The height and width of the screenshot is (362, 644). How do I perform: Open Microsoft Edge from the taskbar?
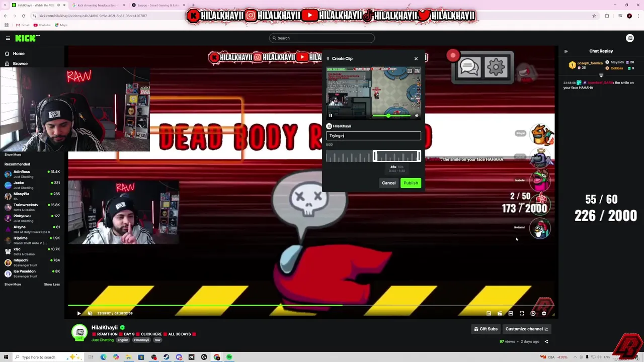click(x=103, y=357)
